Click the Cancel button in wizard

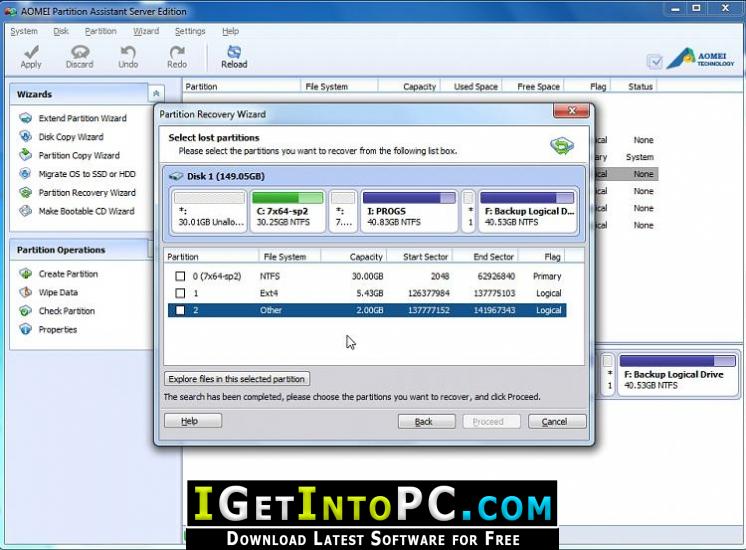pos(557,422)
